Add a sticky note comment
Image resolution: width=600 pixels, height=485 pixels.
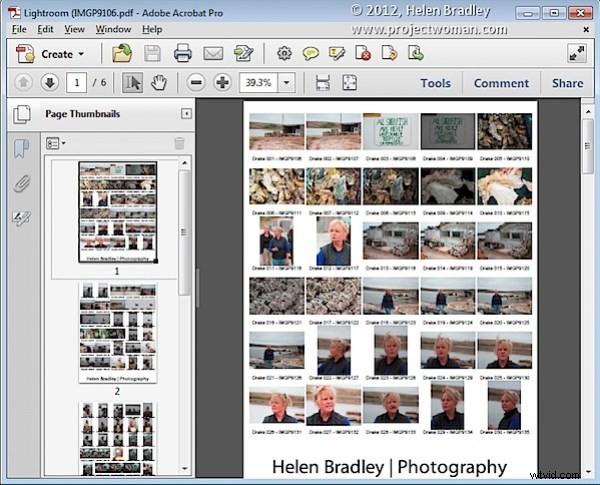pyautogui.click(x=310, y=53)
